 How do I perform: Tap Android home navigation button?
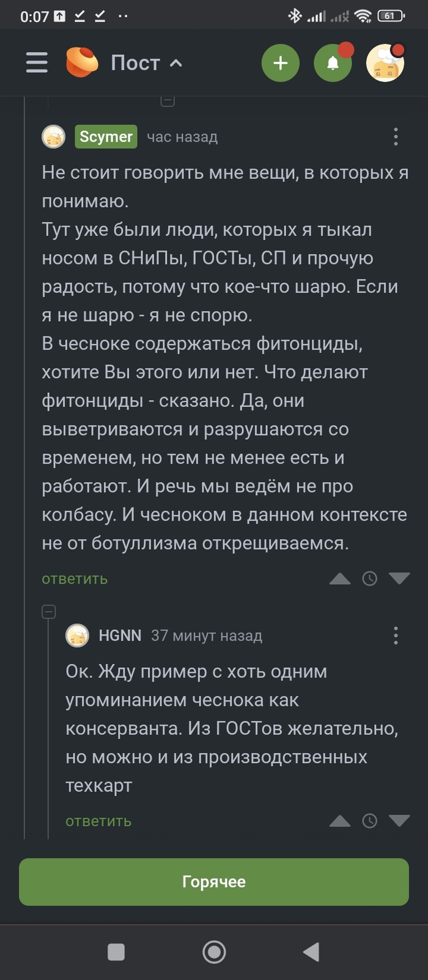tap(214, 952)
